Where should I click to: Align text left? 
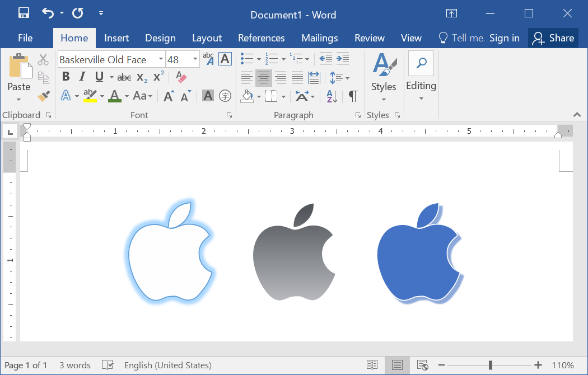point(247,78)
